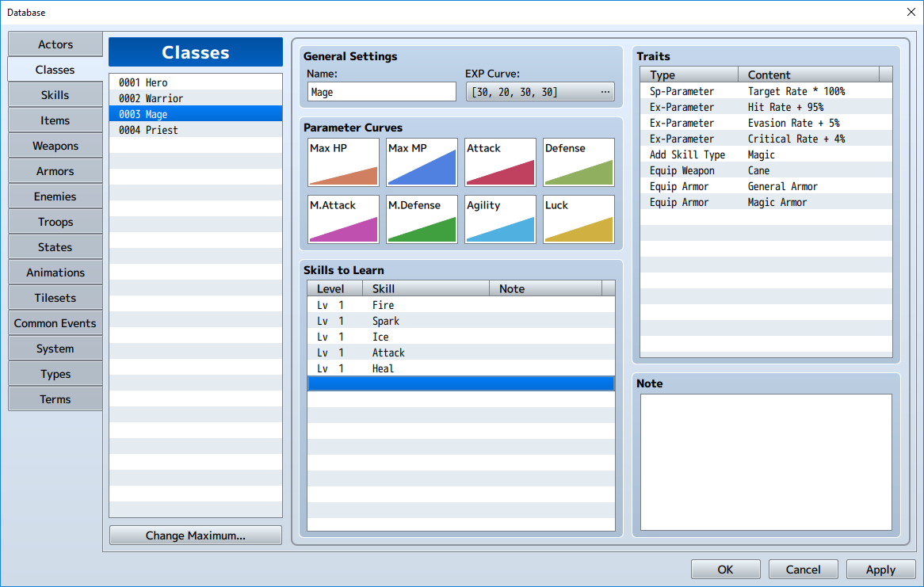Select the Equip Armor General Armor trait
Viewport: 924px width, 587px height.
pos(766,186)
